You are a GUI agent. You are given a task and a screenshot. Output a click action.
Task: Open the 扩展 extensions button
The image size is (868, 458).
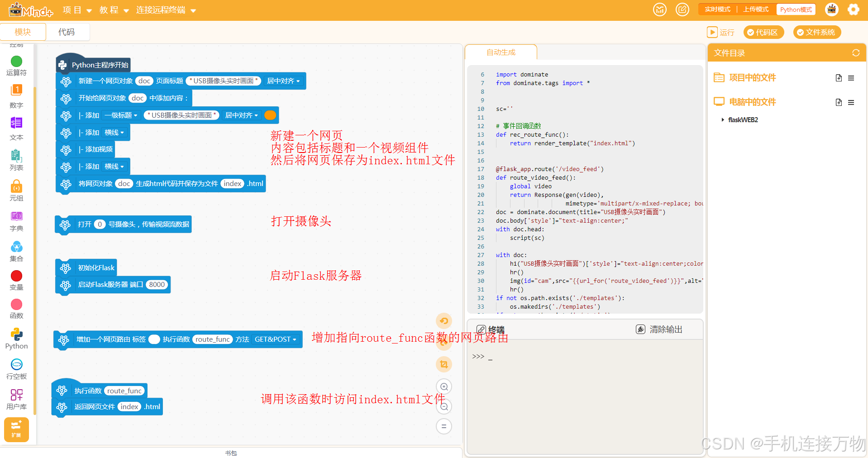click(16, 429)
